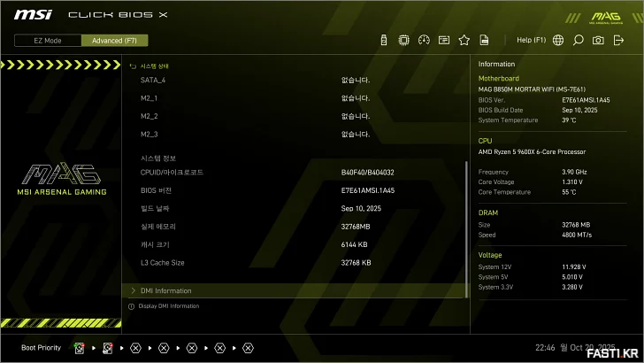644x363 pixels.
Task: Click the 시스템 정보 section heading
Action: [x=158, y=158]
